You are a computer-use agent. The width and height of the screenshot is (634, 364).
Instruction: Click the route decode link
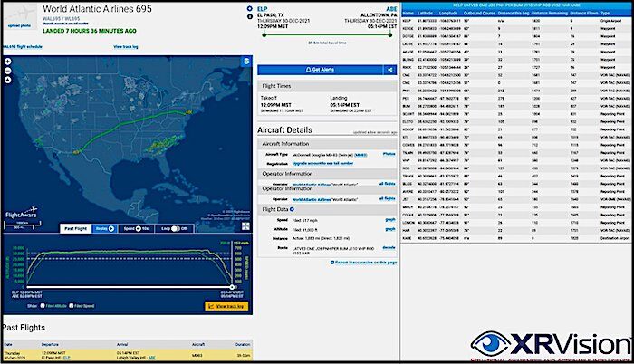point(389,247)
